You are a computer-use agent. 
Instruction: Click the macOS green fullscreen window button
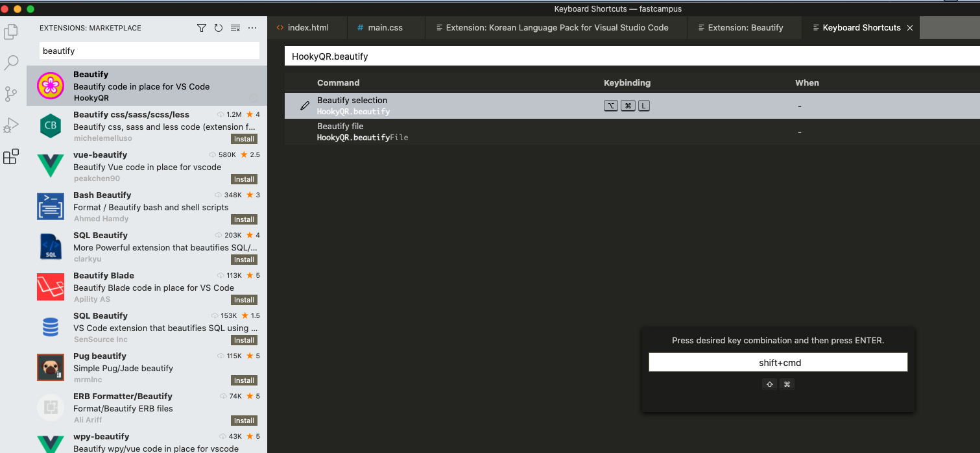tap(30, 9)
